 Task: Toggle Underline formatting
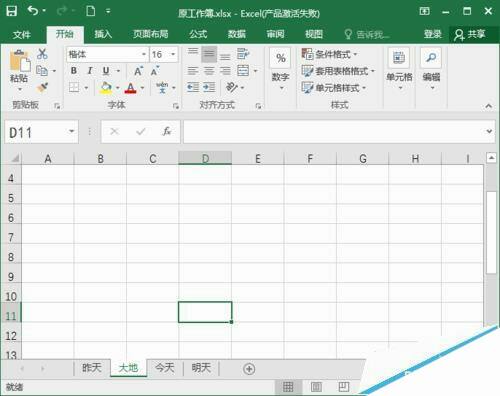(x=106, y=71)
